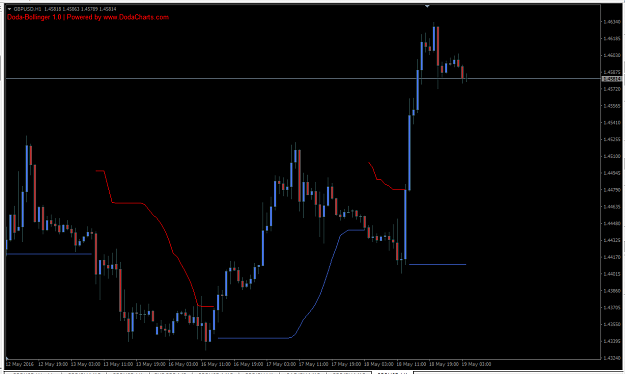Open the GBPUSD,H1 chart dropdown arrow
The width and height of the screenshot is (625, 374).
click(x=9, y=9)
